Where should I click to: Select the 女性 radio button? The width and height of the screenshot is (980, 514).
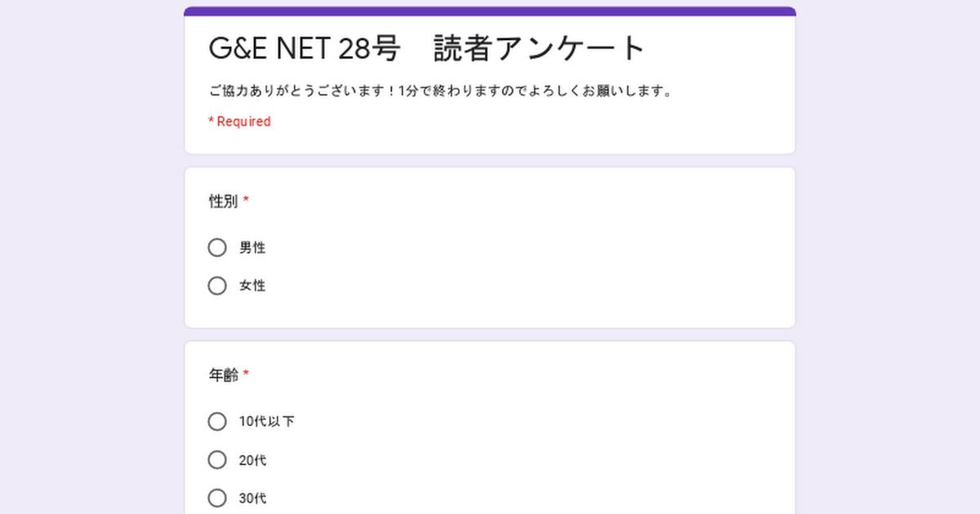(217, 286)
